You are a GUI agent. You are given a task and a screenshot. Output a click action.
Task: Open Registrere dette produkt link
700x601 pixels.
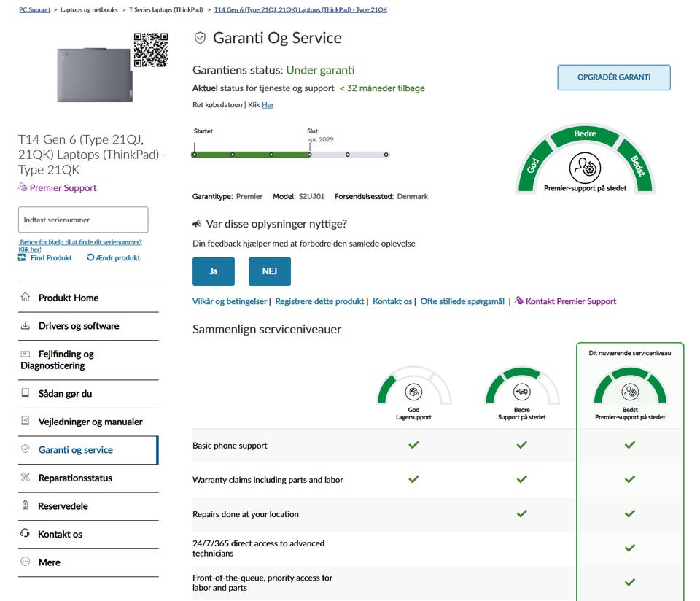coord(319,301)
